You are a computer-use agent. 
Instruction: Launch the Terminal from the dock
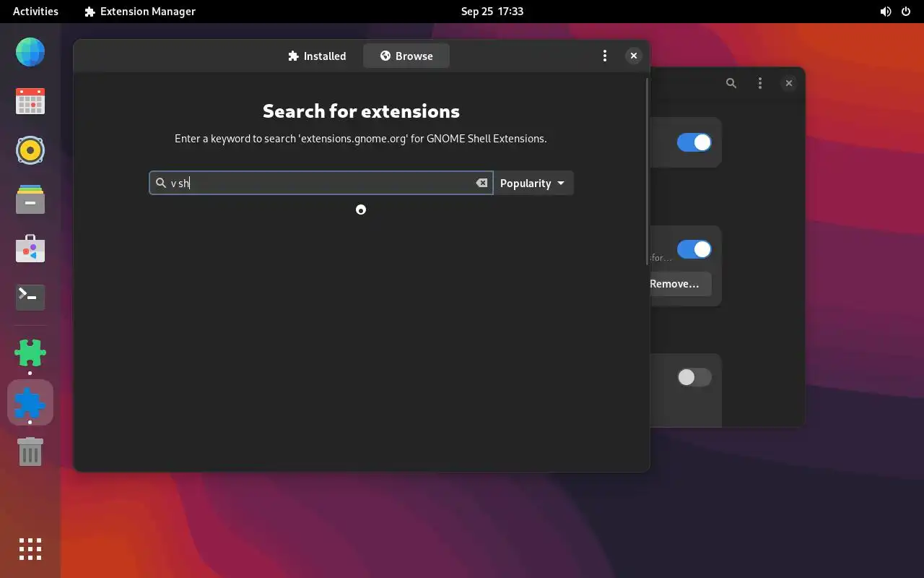click(30, 297)
